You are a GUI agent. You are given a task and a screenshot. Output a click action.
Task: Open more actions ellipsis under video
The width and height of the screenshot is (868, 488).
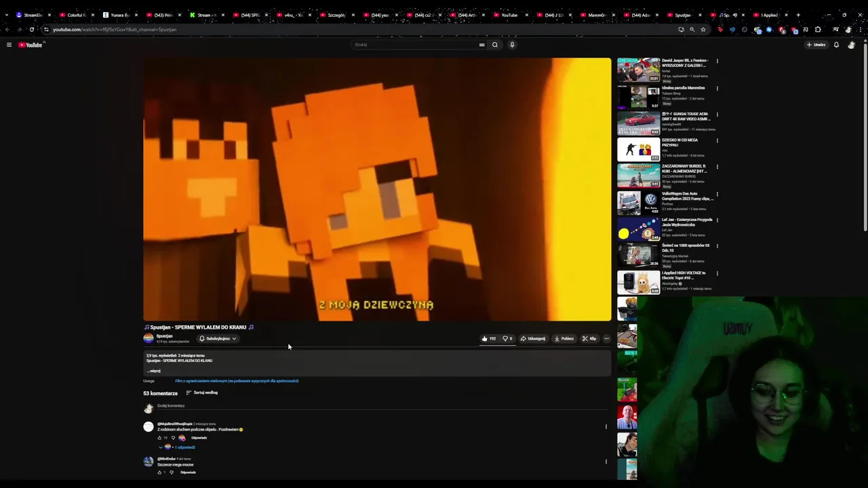tap(606, 339)
